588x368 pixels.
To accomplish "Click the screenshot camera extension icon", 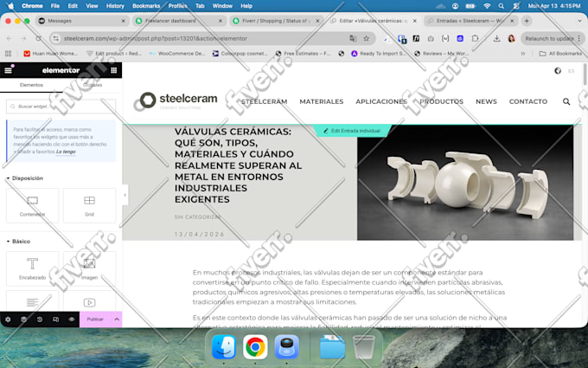I will click(431, 38).
